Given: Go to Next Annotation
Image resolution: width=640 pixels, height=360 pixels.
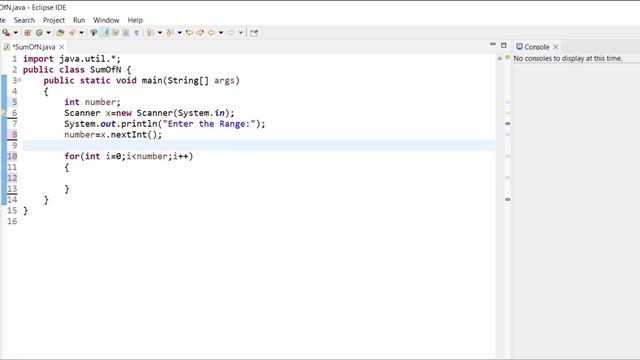Looking at the screenshot, I should point(150,33).
